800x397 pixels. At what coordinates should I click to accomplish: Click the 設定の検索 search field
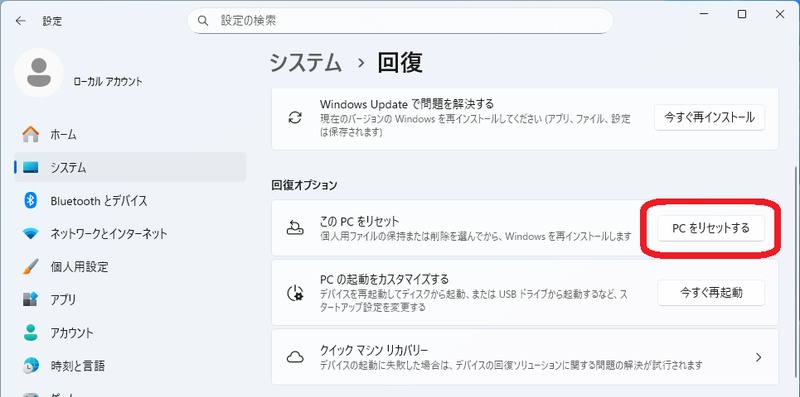point(400,21)
